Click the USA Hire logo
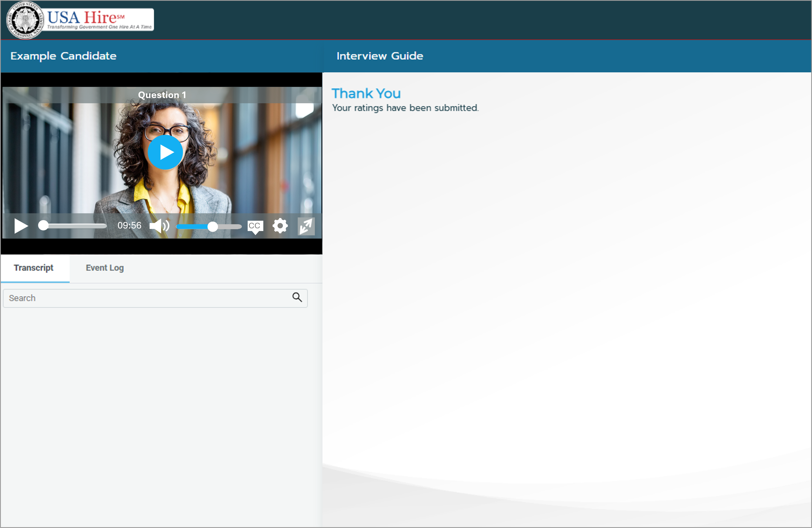Image resolution: width=812 pixels, height=528 pixels. 81,20
